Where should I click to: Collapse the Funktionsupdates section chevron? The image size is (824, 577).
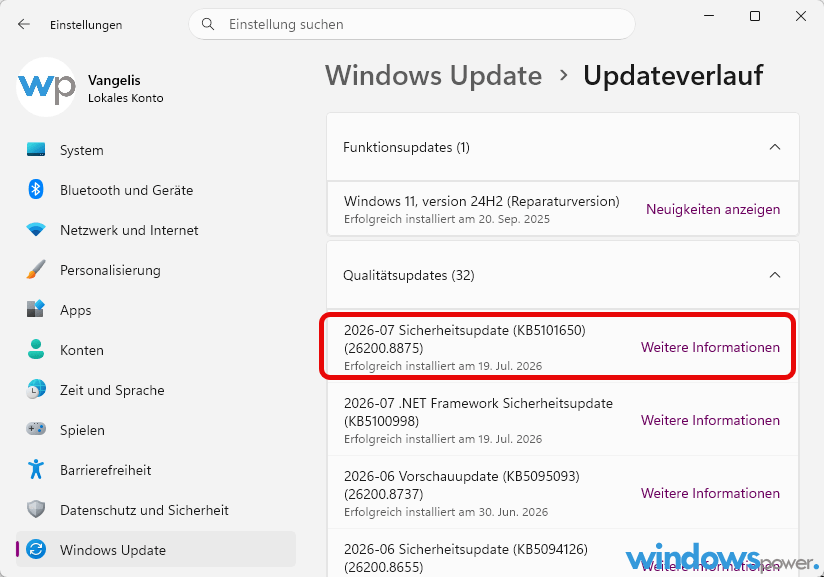tap(775, 147)
